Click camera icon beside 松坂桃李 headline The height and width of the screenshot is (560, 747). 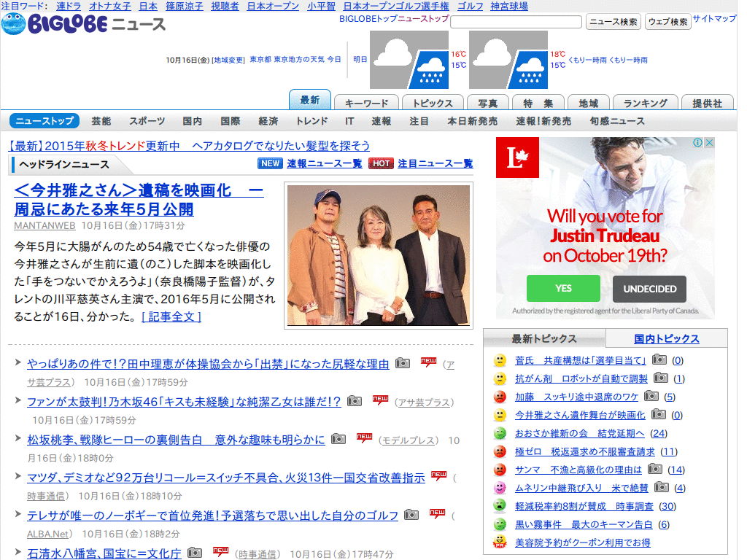pyautogui.click(x=338, y=438)
